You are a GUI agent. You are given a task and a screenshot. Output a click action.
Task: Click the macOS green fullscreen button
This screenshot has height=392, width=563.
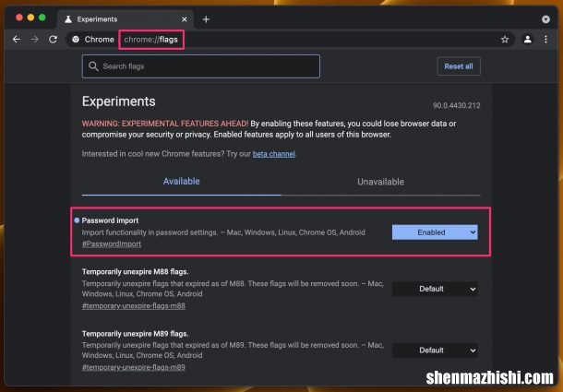[42, 18]
